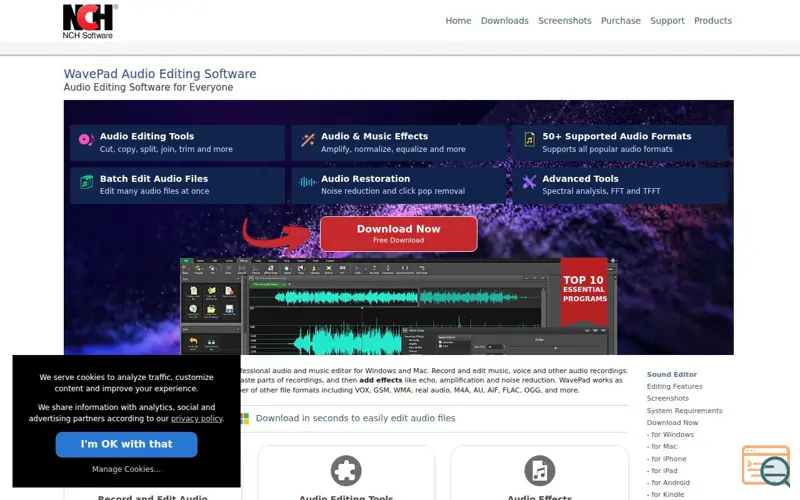This screenshot has width=800, height=500.
Task: Click the Audio & Music Effects wand icon
Action: (308, 140)
